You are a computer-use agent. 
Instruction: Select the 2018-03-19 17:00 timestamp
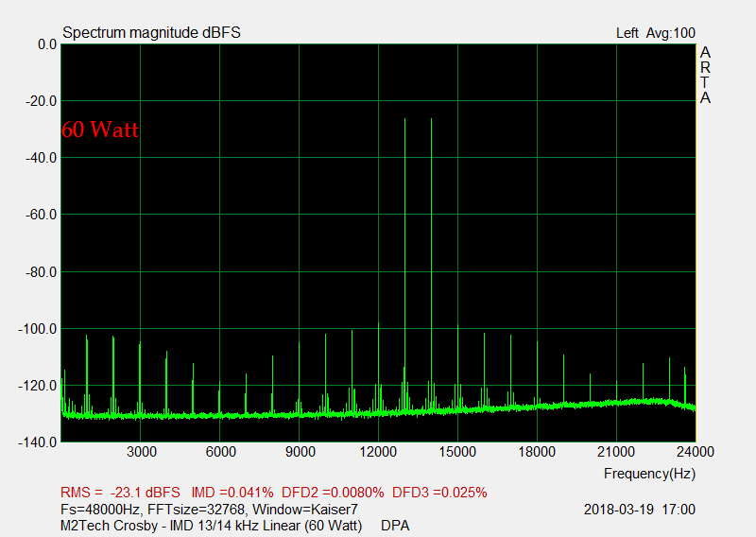pyautogui.click(x=640, y=510)
